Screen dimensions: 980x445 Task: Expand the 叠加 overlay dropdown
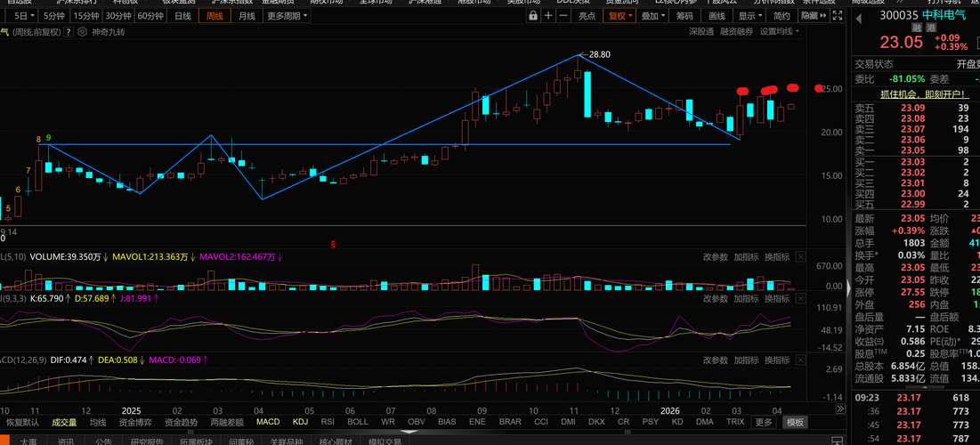point(653,16)
